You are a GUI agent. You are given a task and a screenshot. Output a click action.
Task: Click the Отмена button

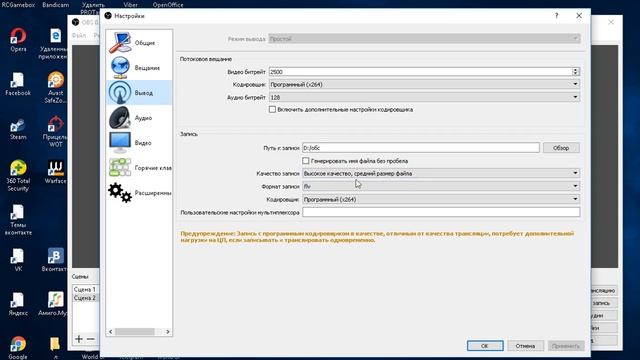(x=525, y=346)
